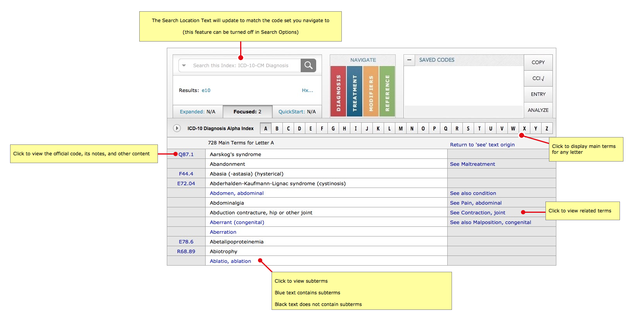Click the Abandonment term text
Image resolution: width=644 pixels, height=332 pixels.
coord(227,164)
